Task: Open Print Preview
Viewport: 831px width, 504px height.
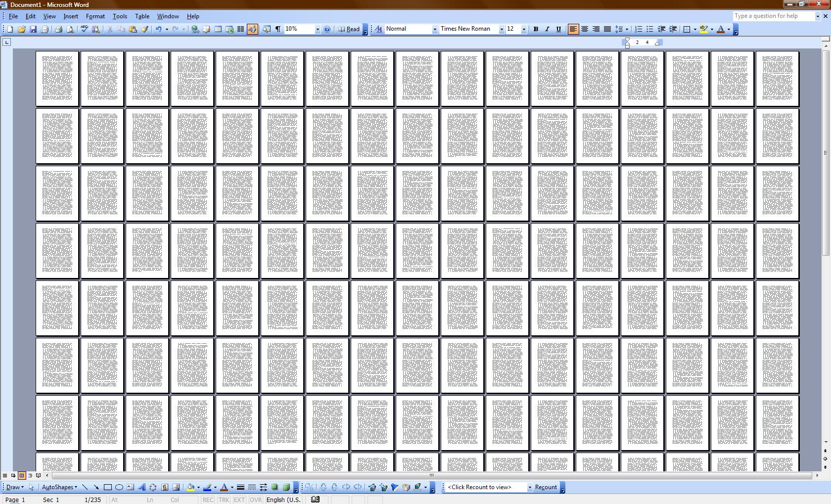Action: click(x=70, y=29)
